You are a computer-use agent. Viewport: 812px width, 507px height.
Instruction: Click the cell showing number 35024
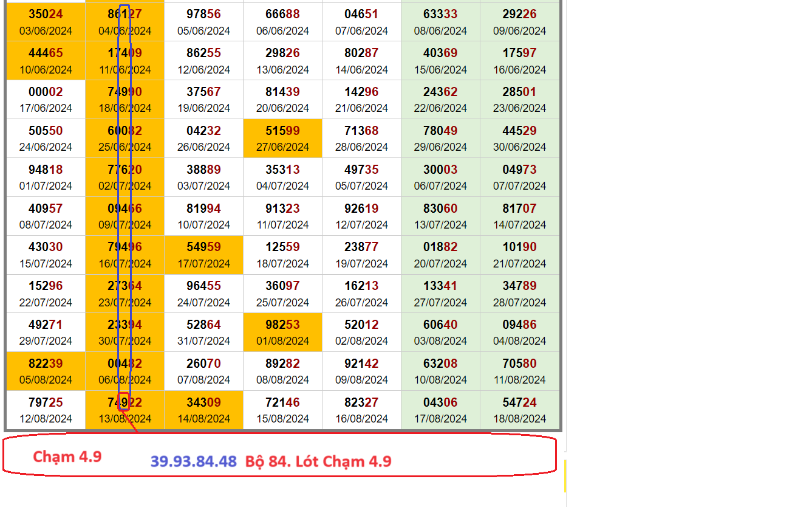coord(46,22)
